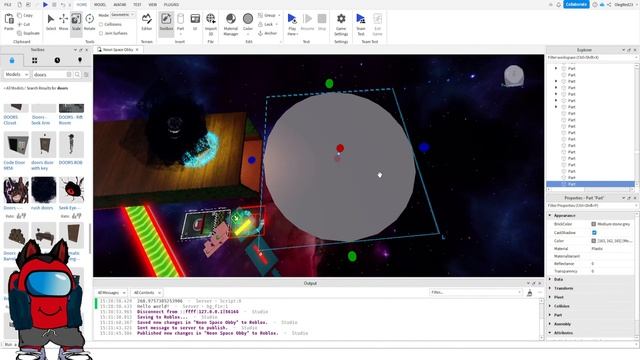
Task: Click the BrickColor Medium stone grey swatch
Action: pos(593,224)
